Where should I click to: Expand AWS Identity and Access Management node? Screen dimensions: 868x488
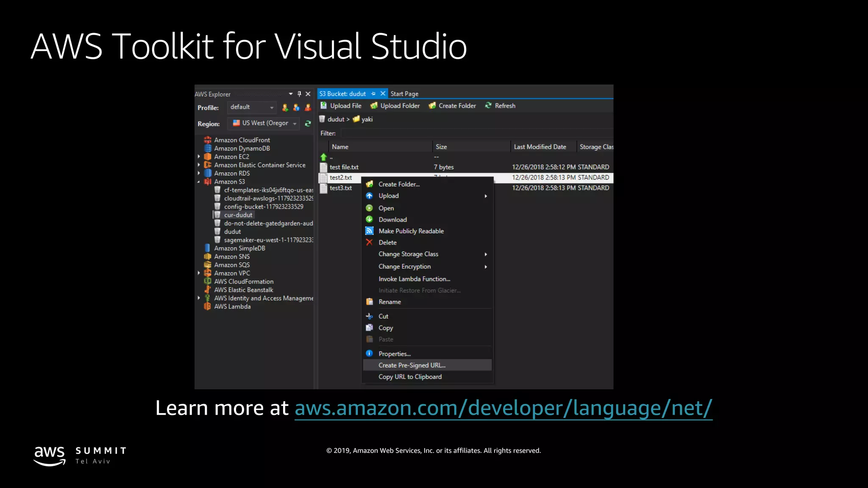coord(199,298)
